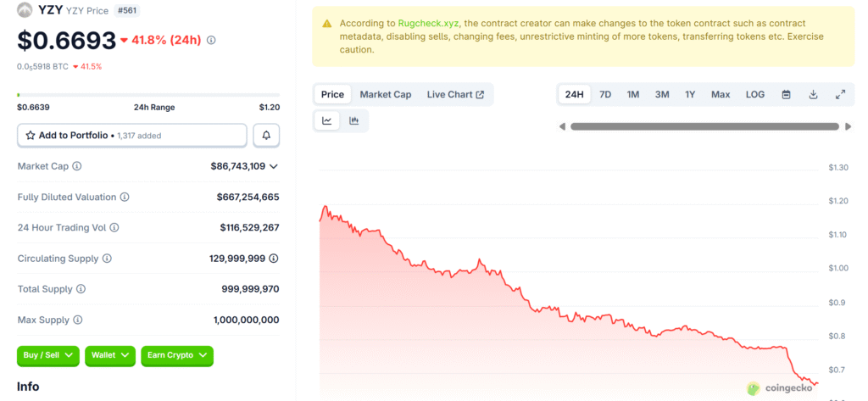Expand the Market Cap value chevron

(x=274, y=166)
